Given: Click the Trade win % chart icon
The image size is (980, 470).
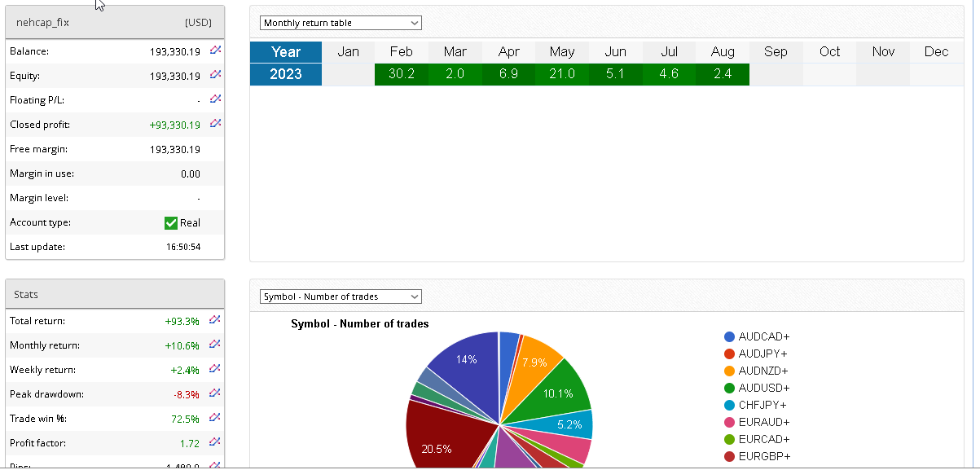Looking at the screenshot, I should pos(215,418).
